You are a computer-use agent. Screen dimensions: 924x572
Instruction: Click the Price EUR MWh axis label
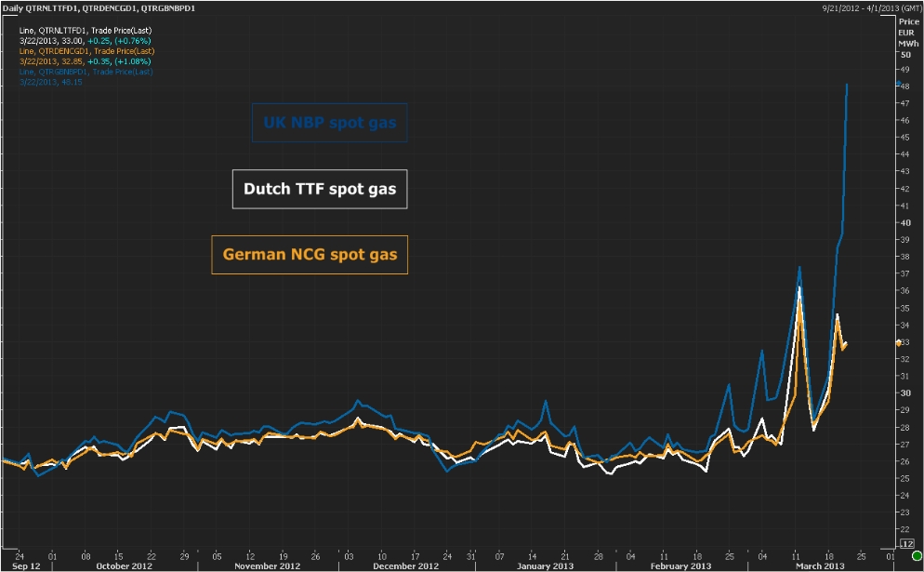click(x=908, y=33)
